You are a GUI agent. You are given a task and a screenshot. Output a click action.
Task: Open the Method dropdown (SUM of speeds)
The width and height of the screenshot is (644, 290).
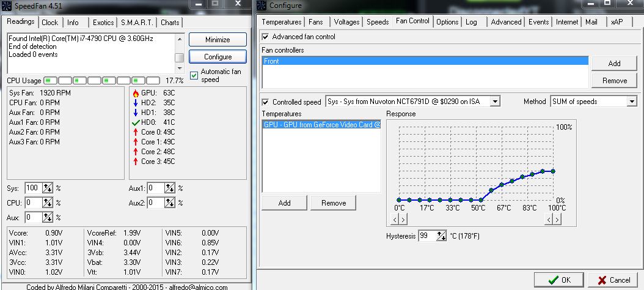coord(632,101)
